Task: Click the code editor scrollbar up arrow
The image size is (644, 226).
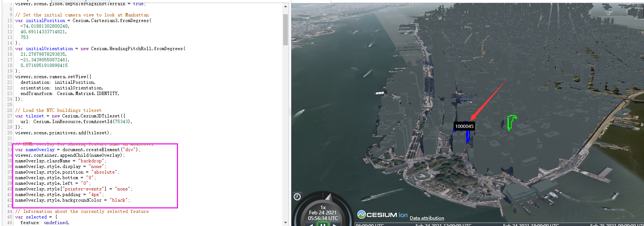Action: click(x=286, y=6)
